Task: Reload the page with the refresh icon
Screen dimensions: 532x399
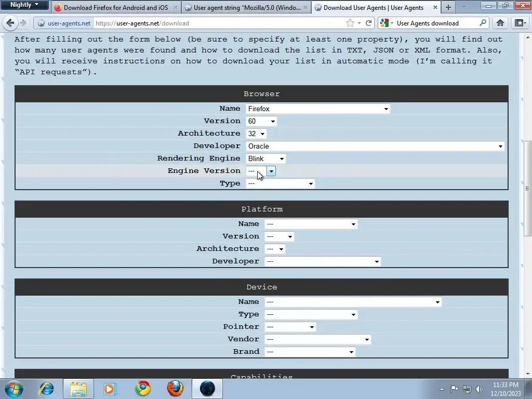Action: coord(368,23)
